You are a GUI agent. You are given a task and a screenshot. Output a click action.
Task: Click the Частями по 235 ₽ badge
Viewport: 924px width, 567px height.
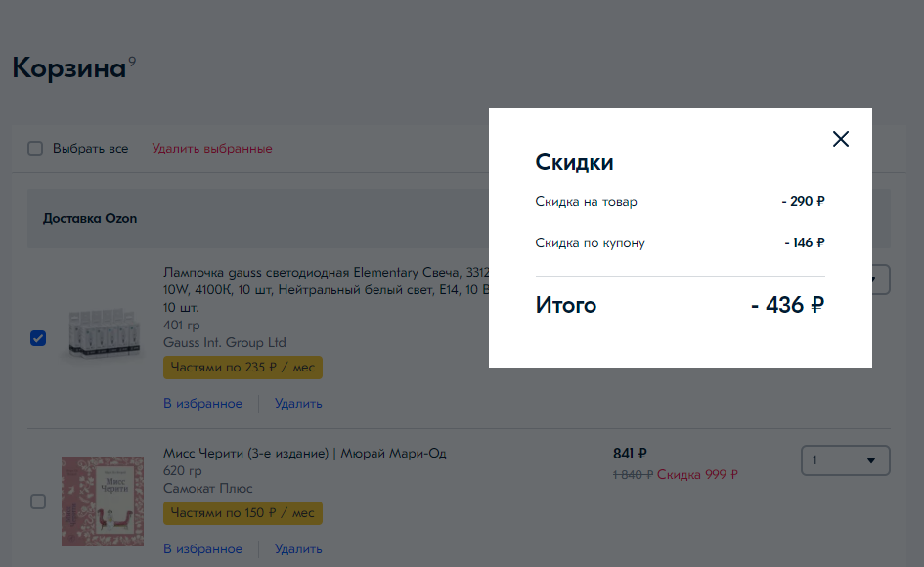(242, 368)
